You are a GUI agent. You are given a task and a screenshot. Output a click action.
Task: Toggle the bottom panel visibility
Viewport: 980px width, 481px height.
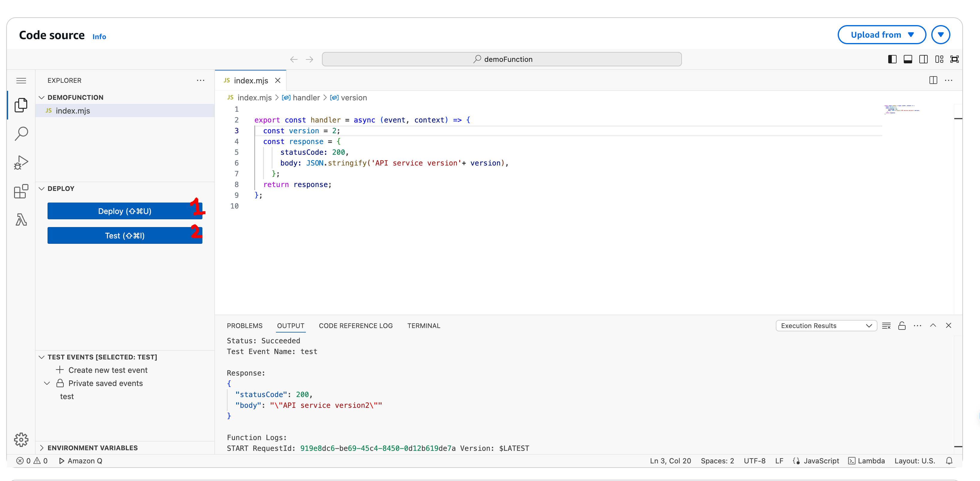tap(908, 59)
